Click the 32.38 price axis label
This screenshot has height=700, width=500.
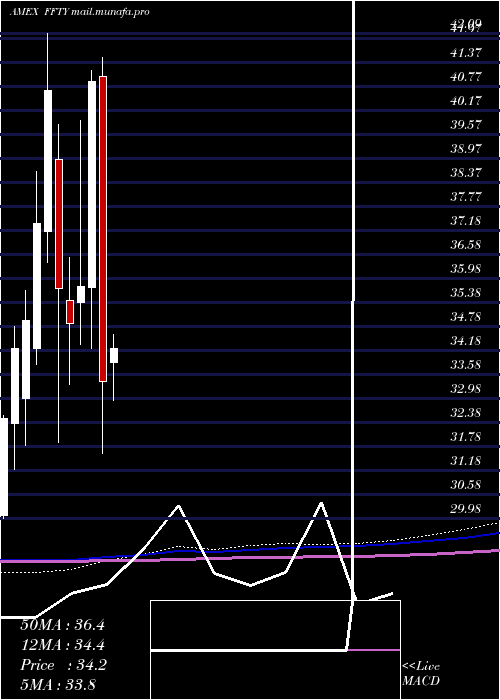tap(466, 413)
